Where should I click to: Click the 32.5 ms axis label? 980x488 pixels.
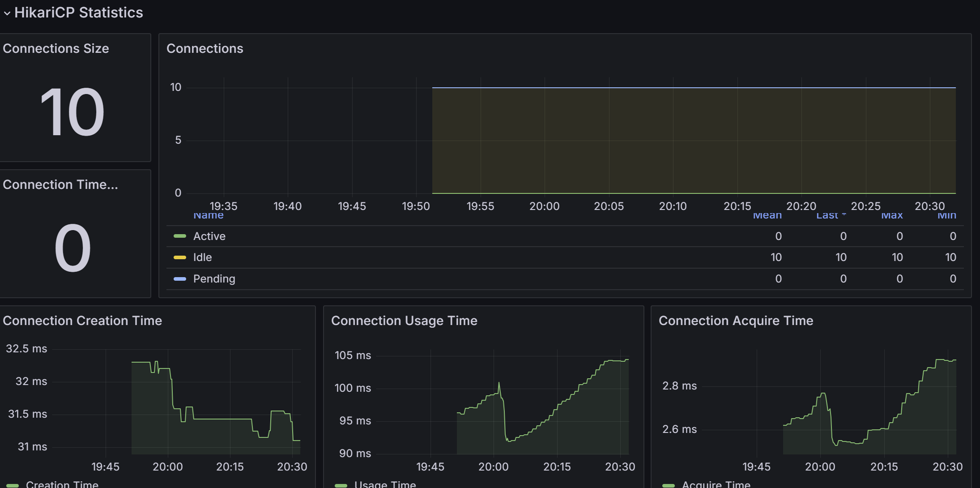coord(26,348)
